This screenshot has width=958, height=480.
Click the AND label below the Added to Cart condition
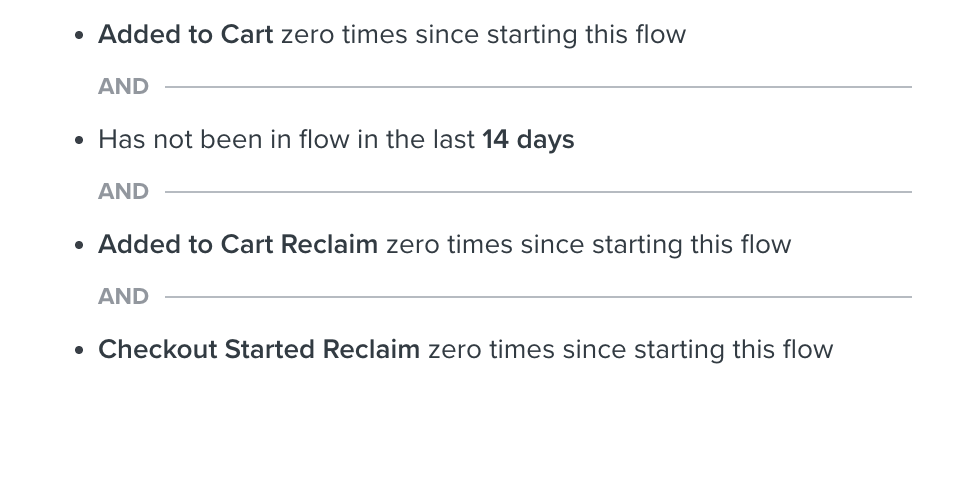123,87
